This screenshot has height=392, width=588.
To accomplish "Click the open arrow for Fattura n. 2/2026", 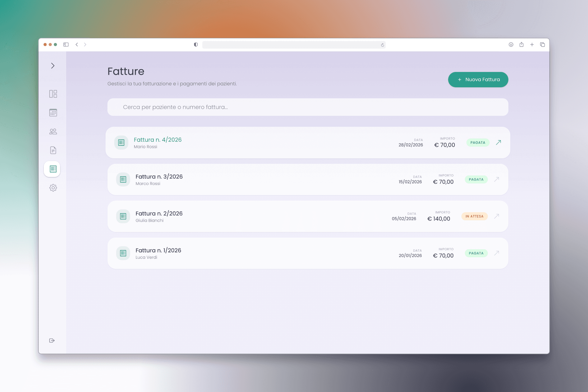I will click(x=496, y=216).
